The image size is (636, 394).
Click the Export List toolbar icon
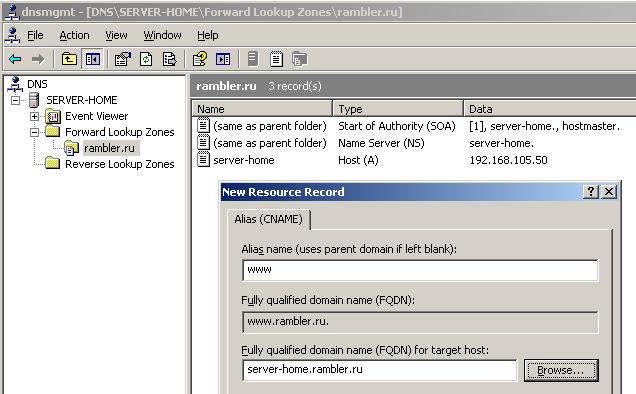170,59
